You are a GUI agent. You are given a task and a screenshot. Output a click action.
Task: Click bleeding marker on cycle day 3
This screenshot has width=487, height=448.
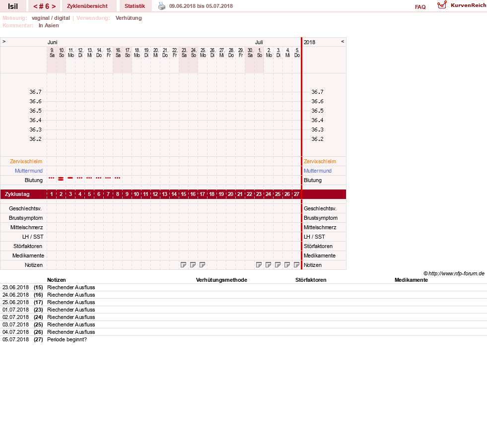point(70,178)
